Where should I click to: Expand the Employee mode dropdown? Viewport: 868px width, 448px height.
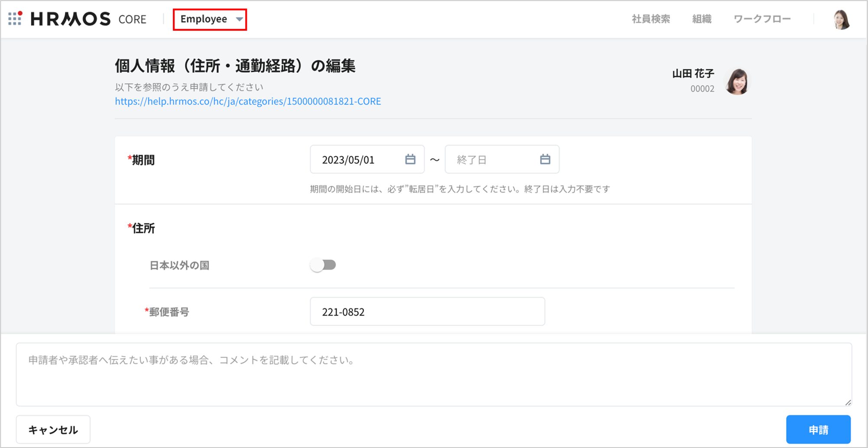210,19
